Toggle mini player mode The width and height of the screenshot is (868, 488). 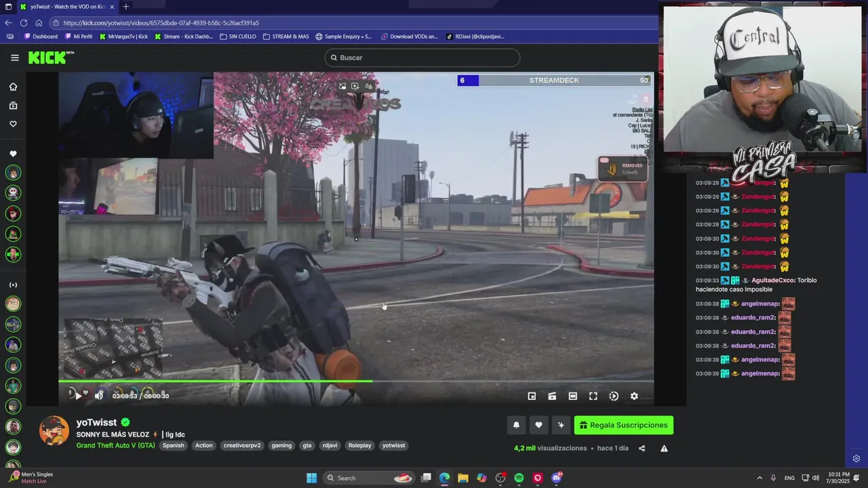coord(532,396)
